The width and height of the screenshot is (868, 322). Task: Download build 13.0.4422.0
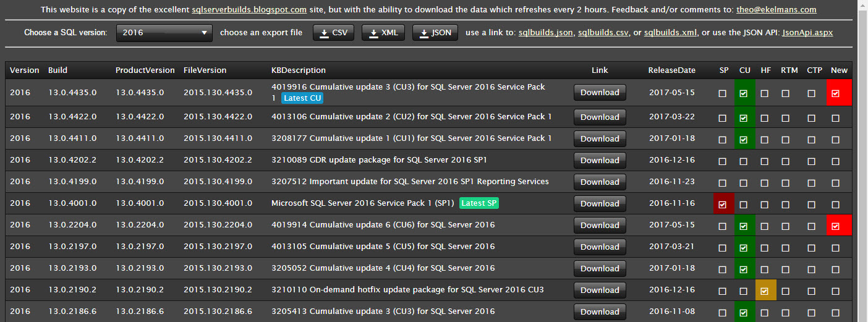(x=600, y=117)
